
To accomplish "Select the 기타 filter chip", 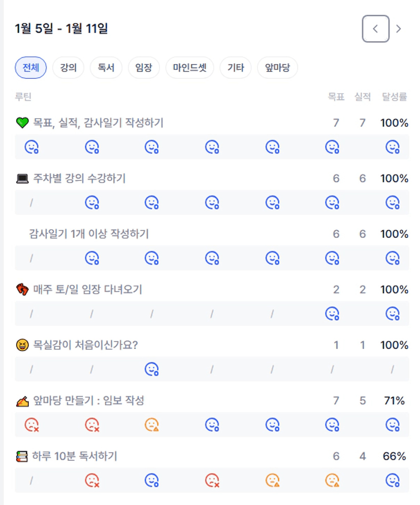I will point(236,68).
